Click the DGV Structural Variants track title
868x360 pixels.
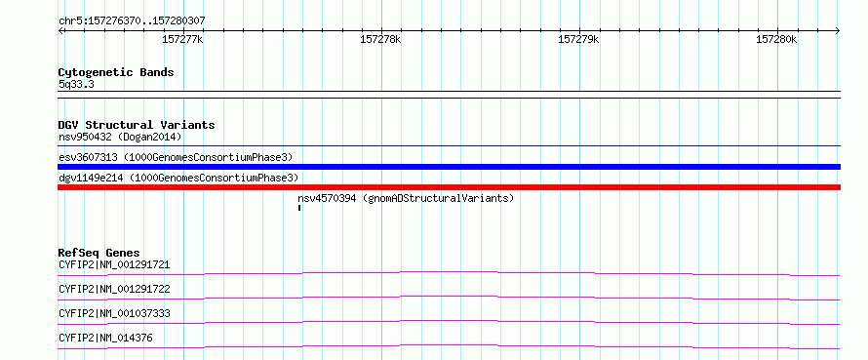coord(137,125)
